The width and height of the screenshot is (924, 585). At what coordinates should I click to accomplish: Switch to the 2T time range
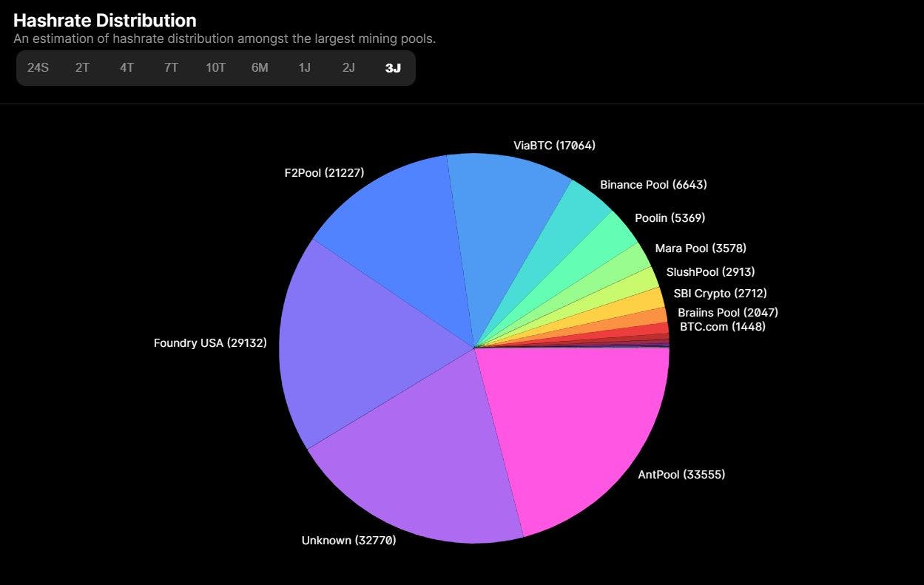pyautogui.click(x=82, y=68)
